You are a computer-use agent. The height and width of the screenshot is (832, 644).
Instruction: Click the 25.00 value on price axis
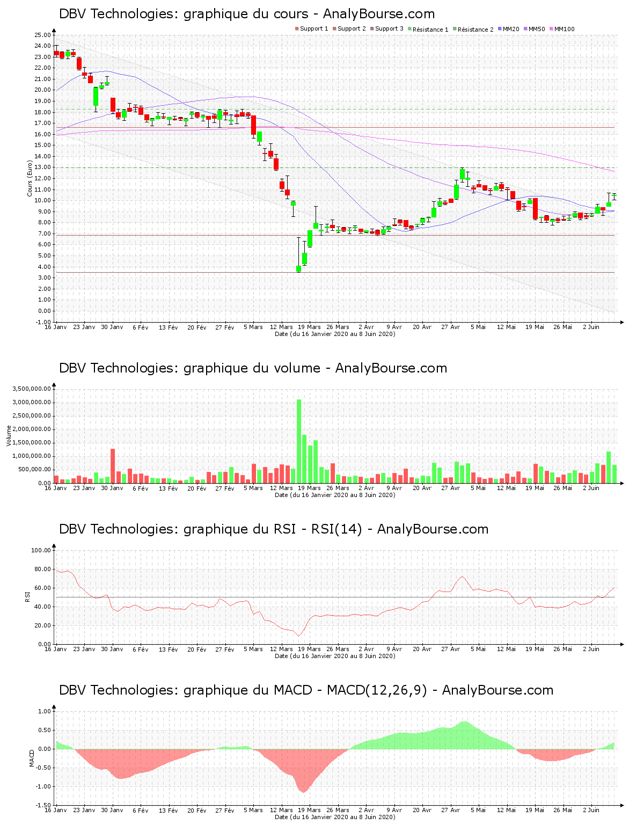pyautogui.click(x=42, y=35)
